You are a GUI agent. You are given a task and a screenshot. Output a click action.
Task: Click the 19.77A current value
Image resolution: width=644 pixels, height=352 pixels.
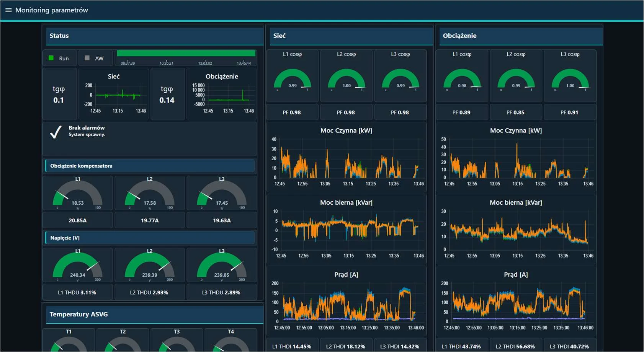click(x=150, y=220)
